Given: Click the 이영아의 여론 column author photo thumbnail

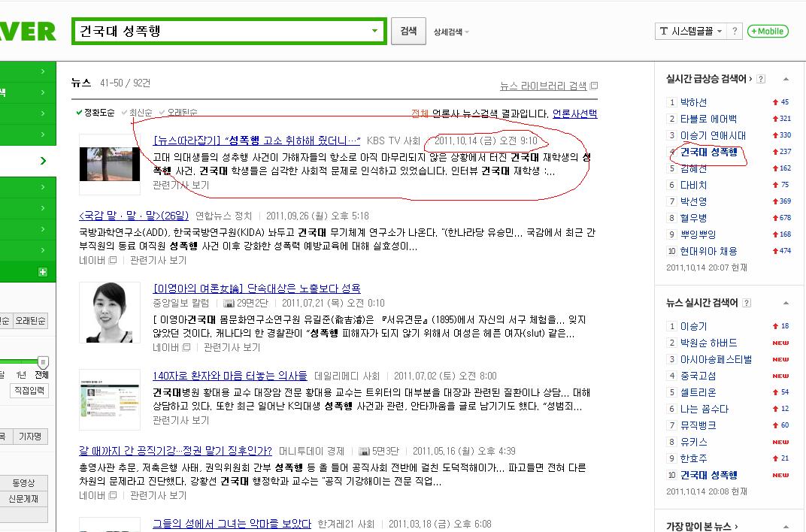Looking at the screenshot, I should 110,313.
